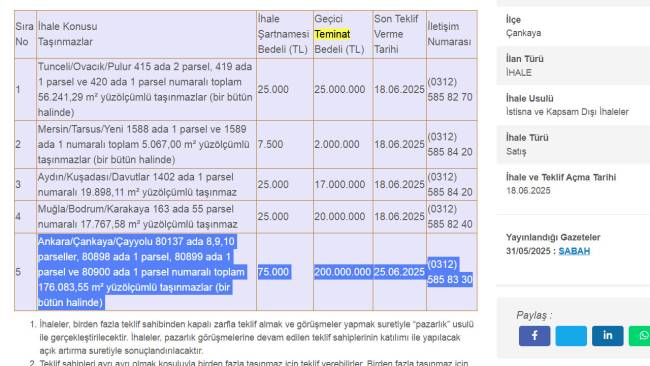Click phone number (0312) 585 83 30
The image size is (650, 366).
pos(450,272)
